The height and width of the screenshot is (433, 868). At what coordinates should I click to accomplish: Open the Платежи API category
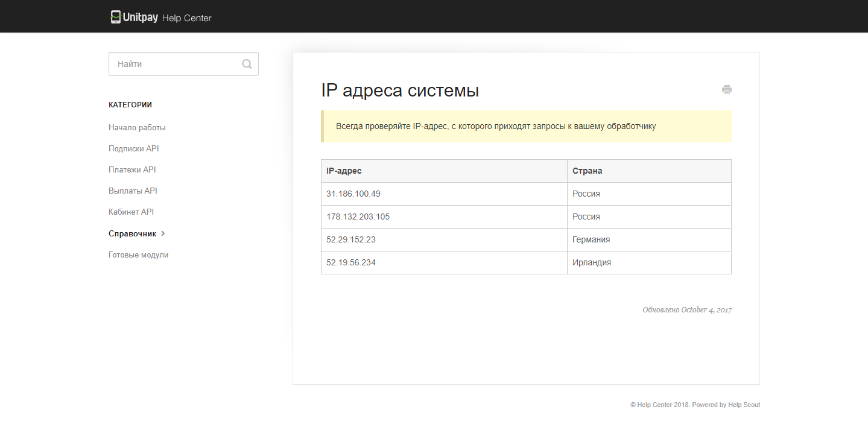point(132,169)
